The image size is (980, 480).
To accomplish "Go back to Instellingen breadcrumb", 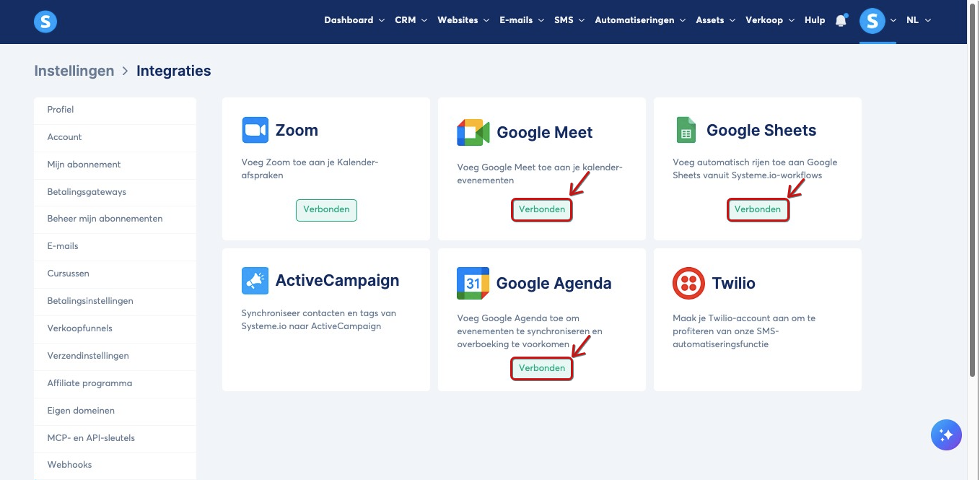I will [x=74, y=71].
